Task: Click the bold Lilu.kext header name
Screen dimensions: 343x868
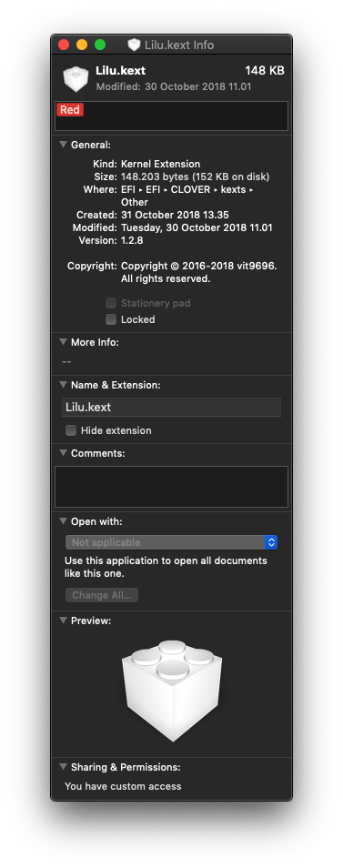Action: pos(121,71)
